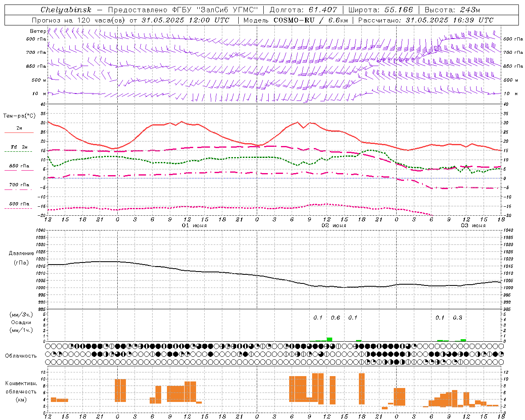Click the Тем-ра(°C) panel label

[19, 116]
